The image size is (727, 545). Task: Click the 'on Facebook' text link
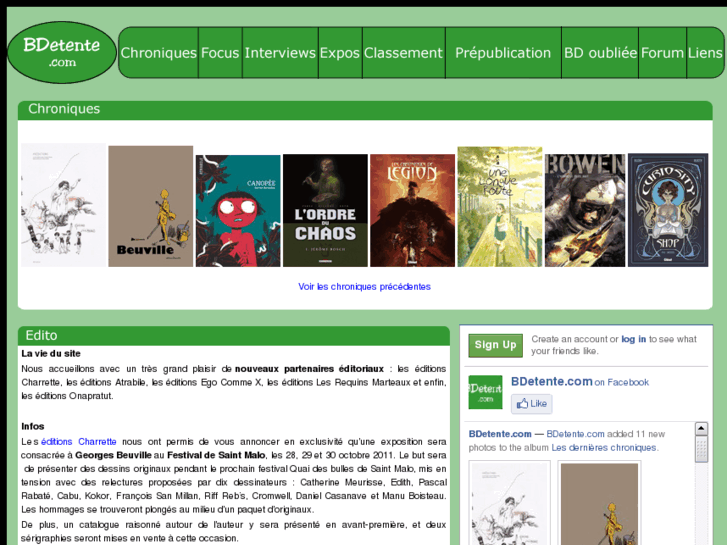click(622, 383)
